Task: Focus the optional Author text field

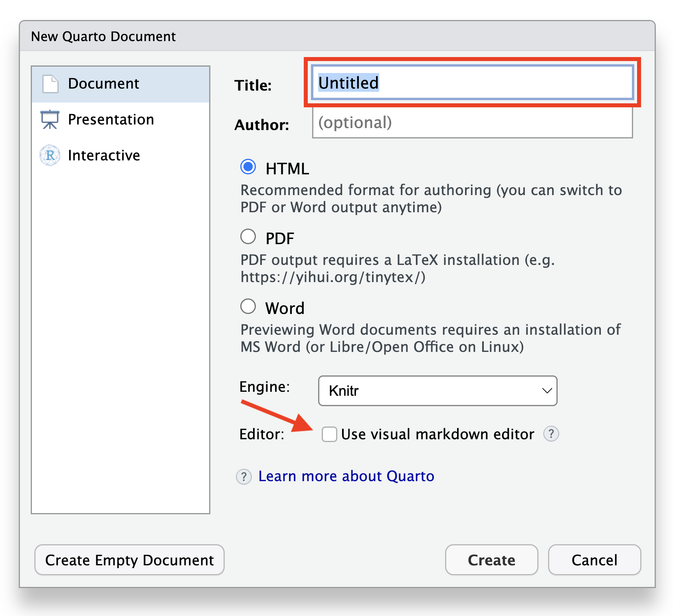Action: pyautogui.click(x=472, y=123)
